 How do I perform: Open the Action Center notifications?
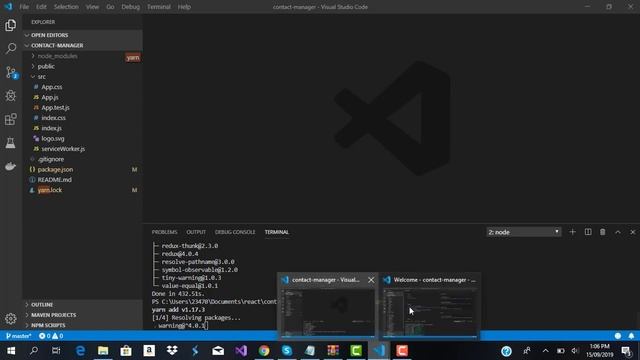pyautogui.click(x=626, y=351)
